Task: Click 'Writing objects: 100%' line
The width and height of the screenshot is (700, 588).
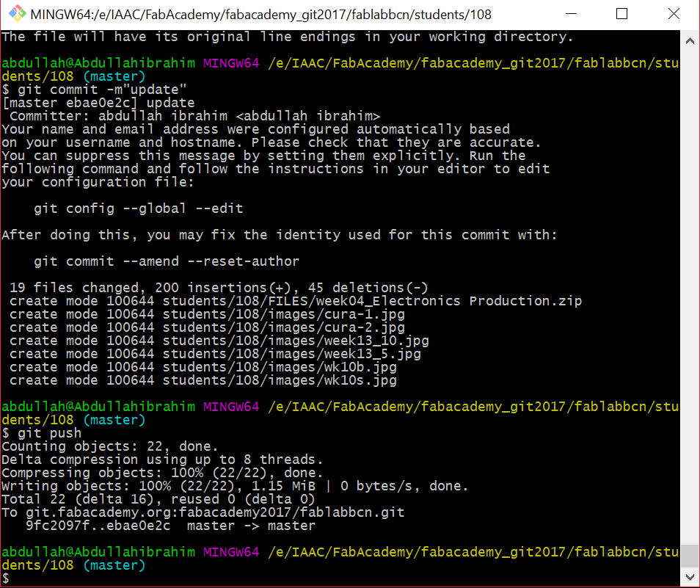Action: click(x=235, y=486)
